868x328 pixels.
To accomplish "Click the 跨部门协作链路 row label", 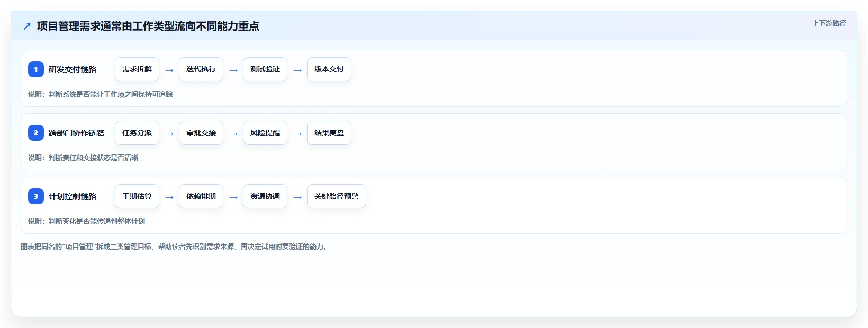I will click(77, 133).
